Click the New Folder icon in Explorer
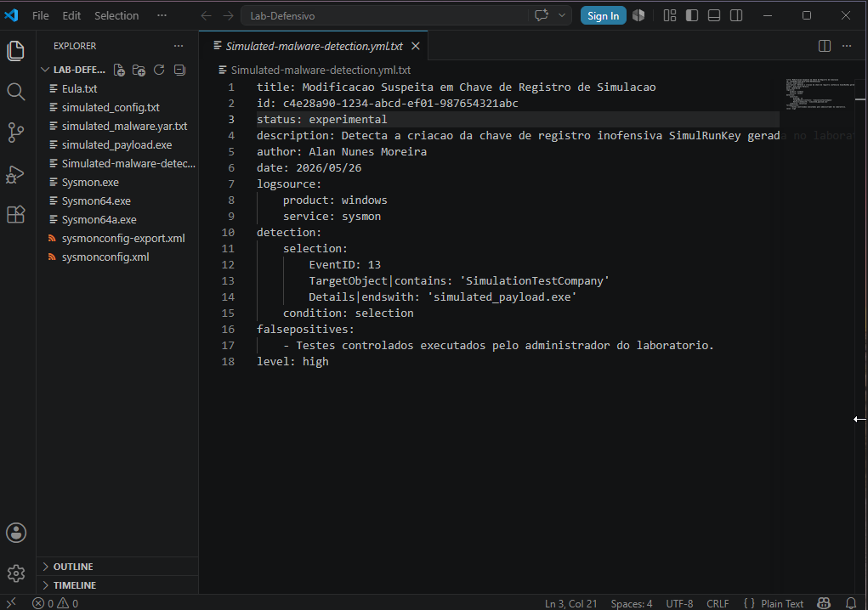 pos(139,71)
